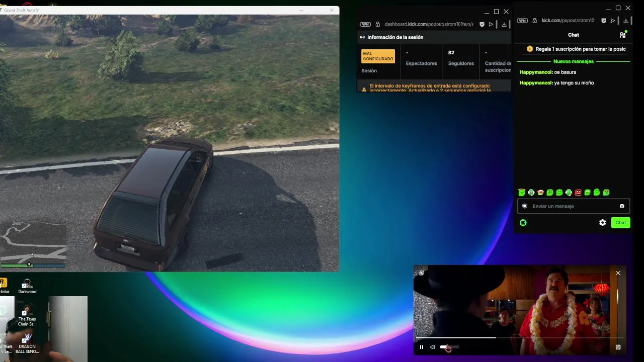This screenshot has width=644, height=362.
Task: Click the VPN badge in dashboard window
Action: (365, 24)
